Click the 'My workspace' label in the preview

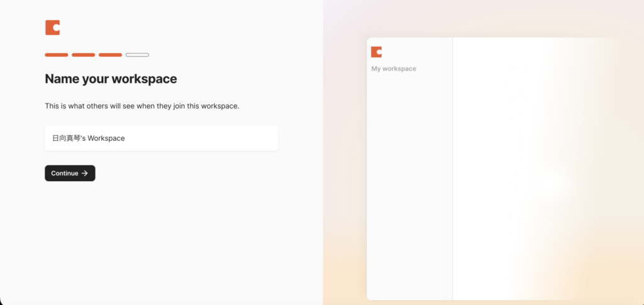pos(394,69)
